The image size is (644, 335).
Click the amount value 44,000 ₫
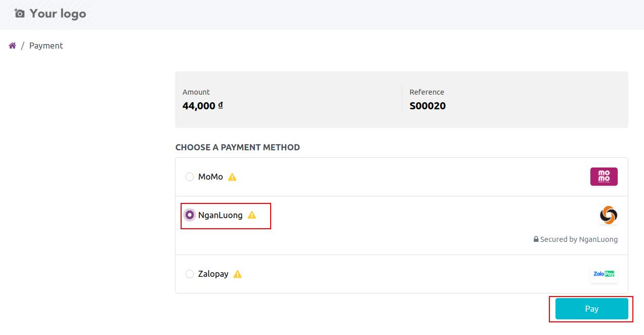203,106
